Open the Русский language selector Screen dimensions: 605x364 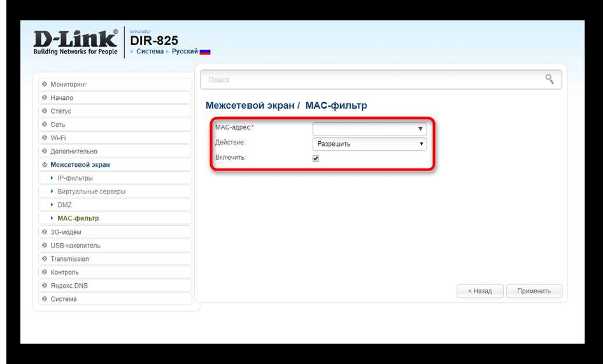point(185,52)
